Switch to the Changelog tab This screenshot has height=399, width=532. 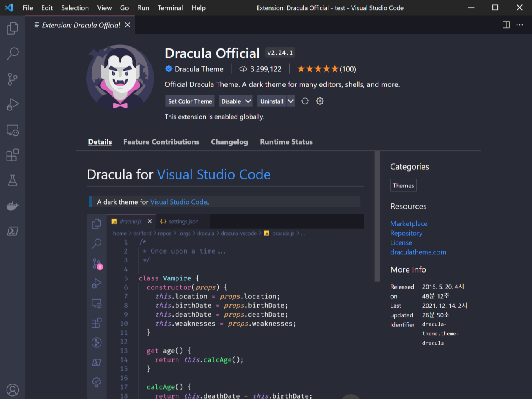(229, 142)
